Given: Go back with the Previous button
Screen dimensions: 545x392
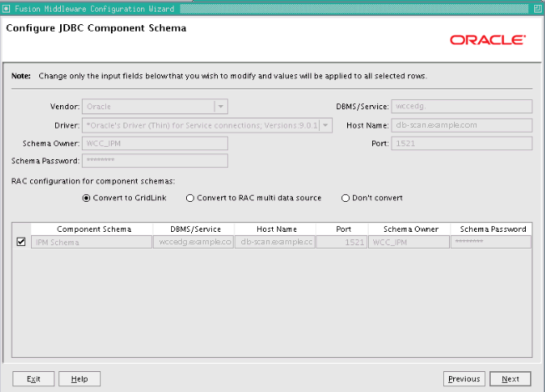Looking at the screenshot, I should 464,379.
